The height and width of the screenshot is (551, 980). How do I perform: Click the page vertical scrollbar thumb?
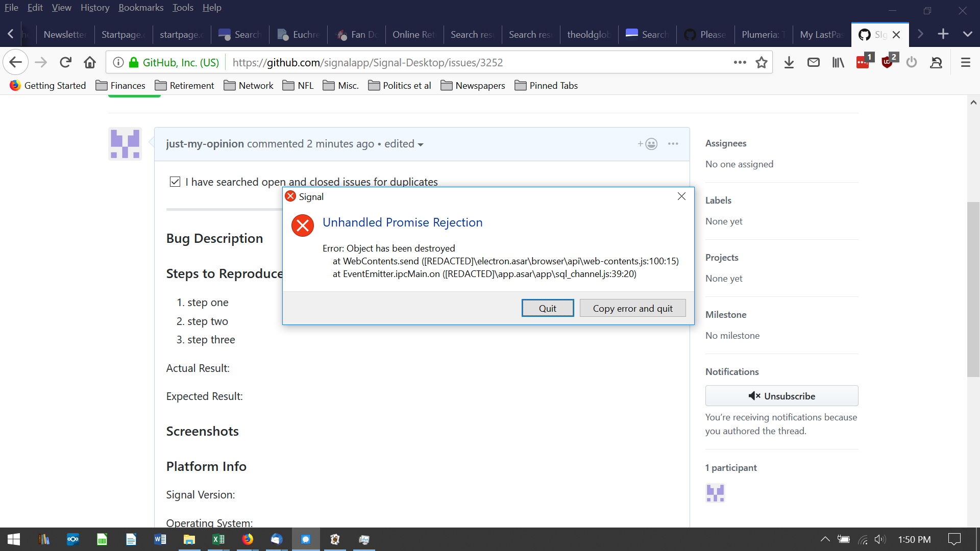click(x=973, y=289)
